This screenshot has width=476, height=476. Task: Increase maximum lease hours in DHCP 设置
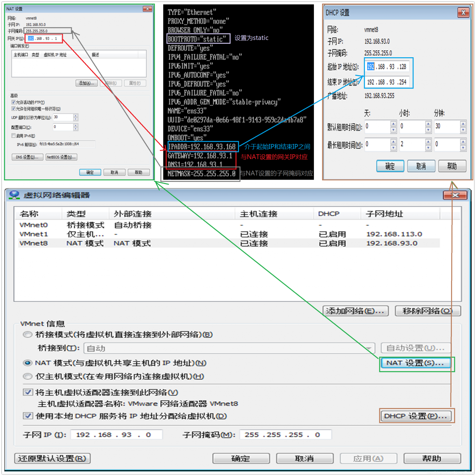[428, 142]
